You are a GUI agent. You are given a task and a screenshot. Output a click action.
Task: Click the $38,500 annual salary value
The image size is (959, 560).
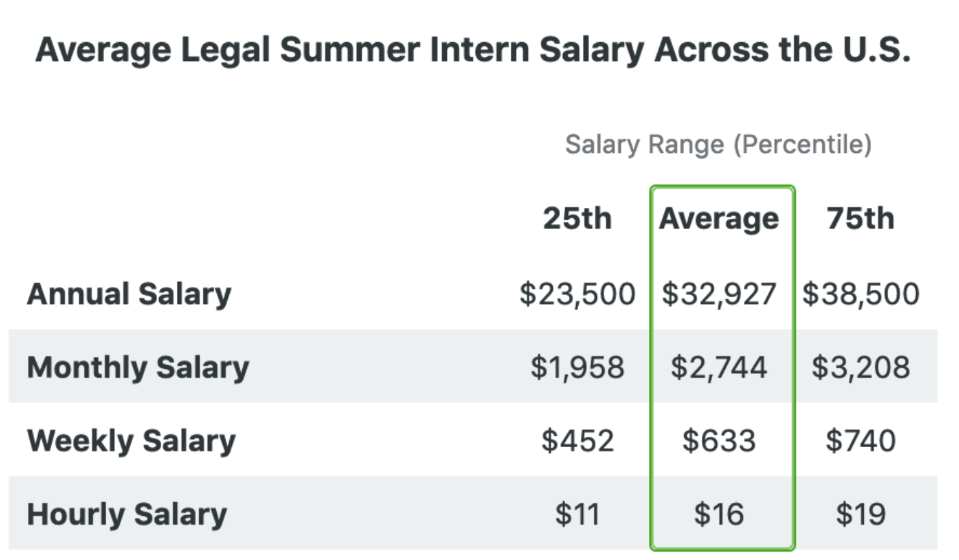[x=861, y=294]
